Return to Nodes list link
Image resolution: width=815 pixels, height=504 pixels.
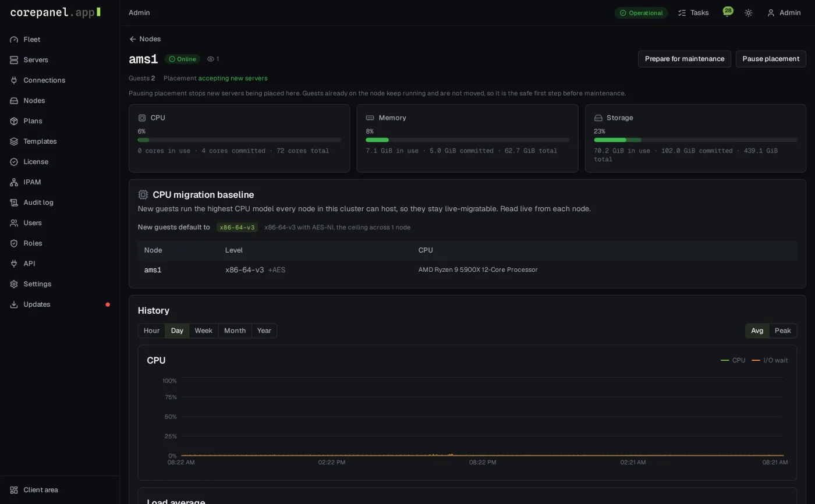pyautogui.click(x=145, y=39)
